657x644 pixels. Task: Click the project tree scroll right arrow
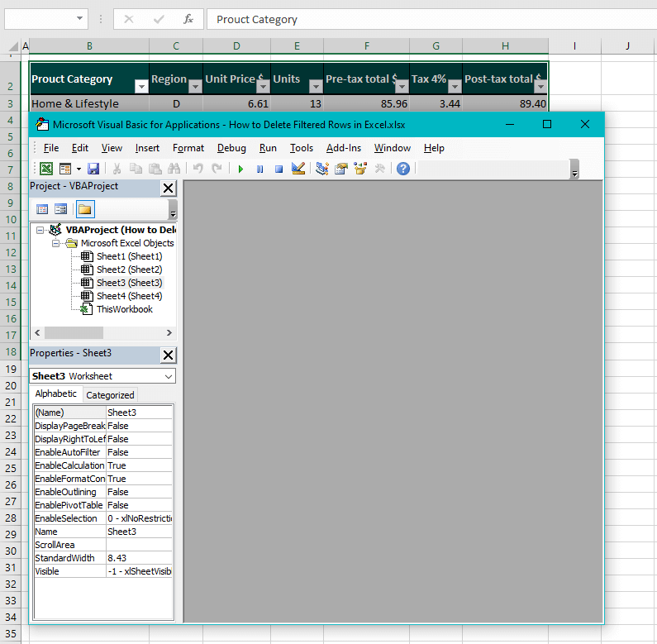169,332
